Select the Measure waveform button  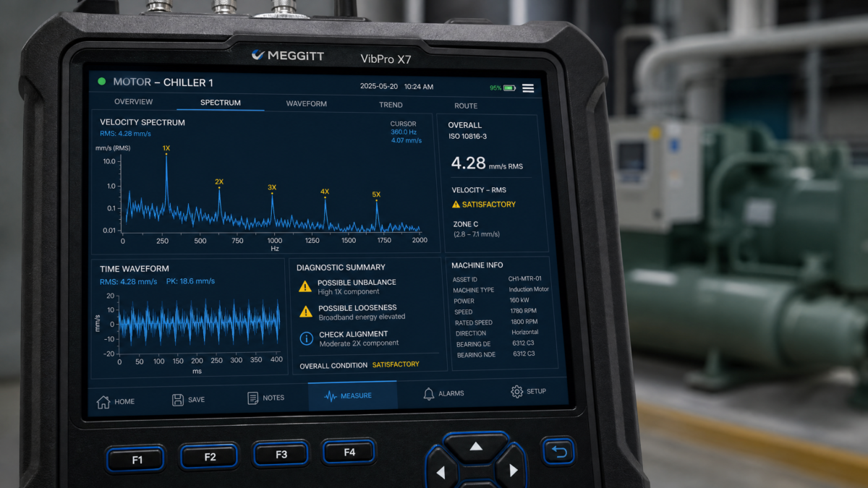tap(352, 395)
